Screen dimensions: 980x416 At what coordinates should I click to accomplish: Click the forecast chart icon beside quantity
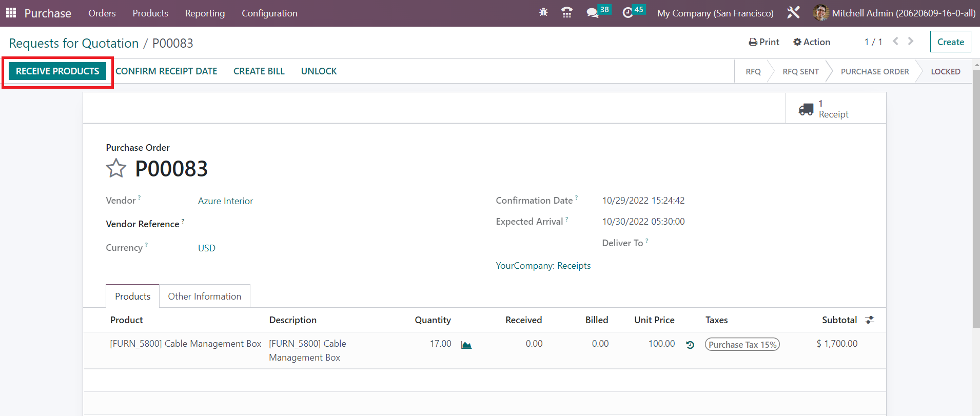[x=466, y=345]
